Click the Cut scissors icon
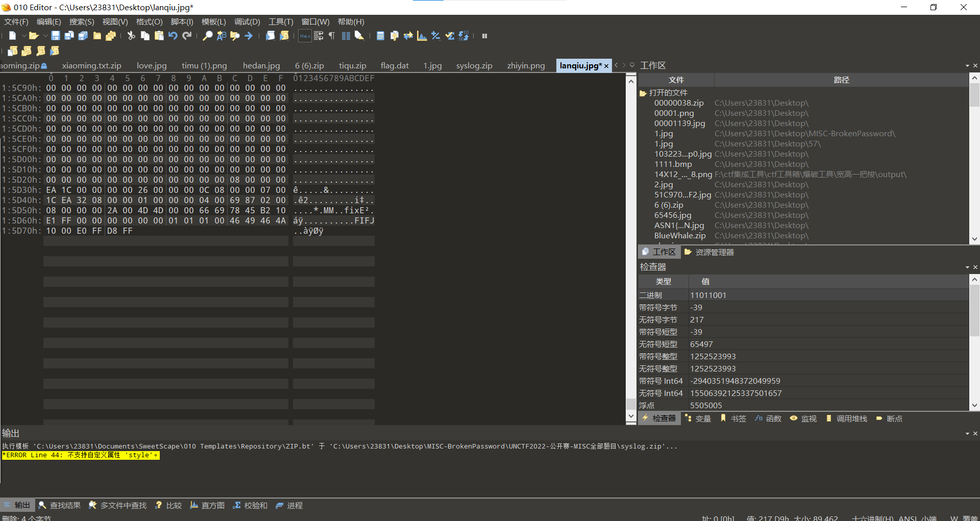 click(131, 36)
